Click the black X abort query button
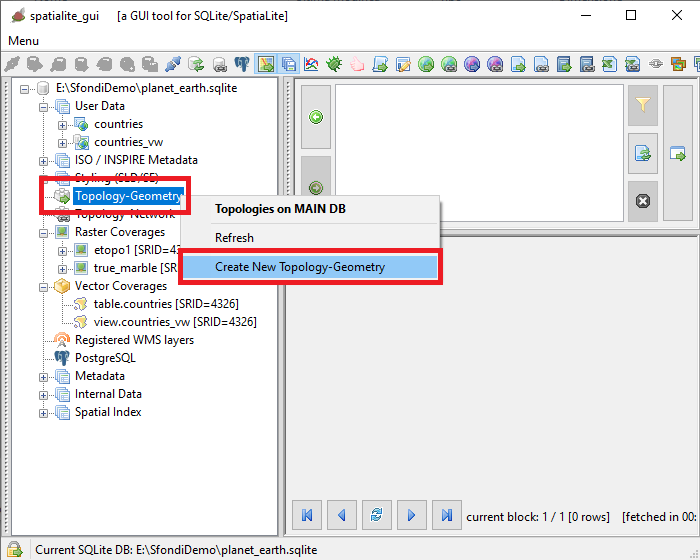 643,201
